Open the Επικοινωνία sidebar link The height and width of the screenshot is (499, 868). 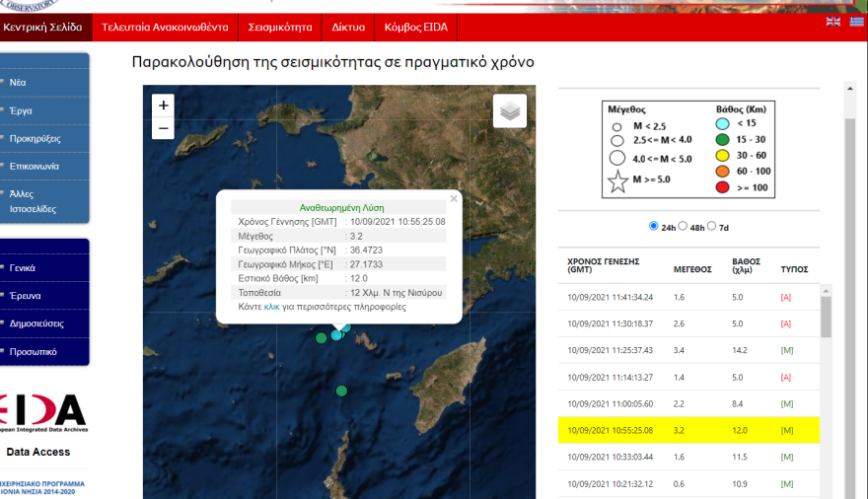(35, 166)
